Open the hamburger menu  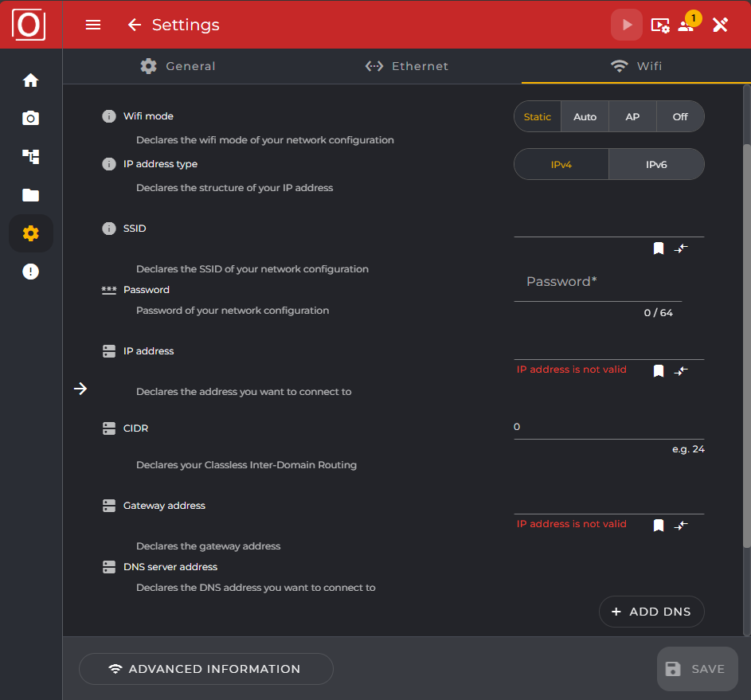(93, 25)
